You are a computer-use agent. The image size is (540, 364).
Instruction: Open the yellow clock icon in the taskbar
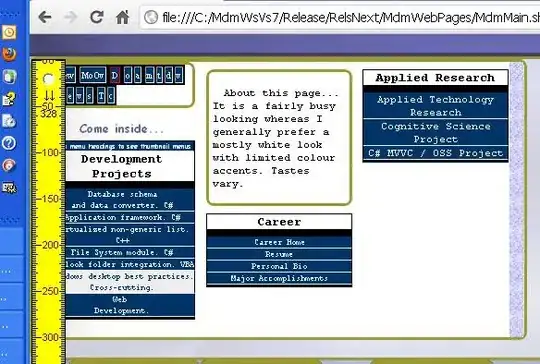pos(9,32)
